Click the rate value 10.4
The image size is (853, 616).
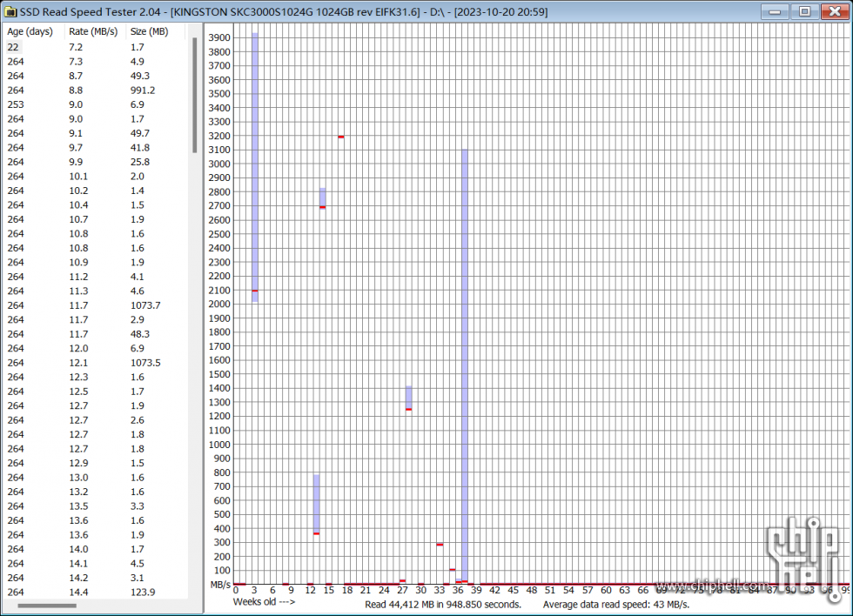78,205
